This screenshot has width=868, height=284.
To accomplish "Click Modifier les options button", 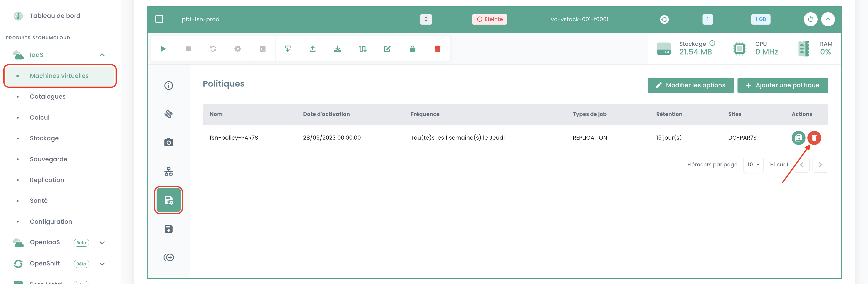I will 690,85.
